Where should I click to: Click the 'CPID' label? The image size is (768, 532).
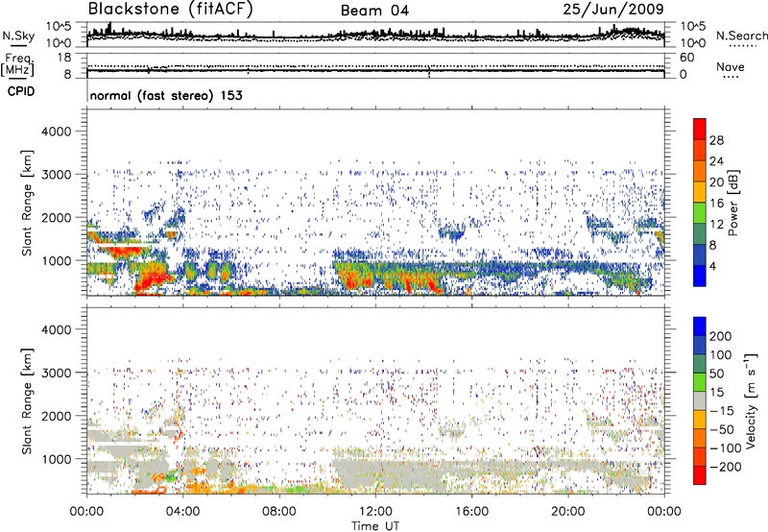click(x=21, y=91)
